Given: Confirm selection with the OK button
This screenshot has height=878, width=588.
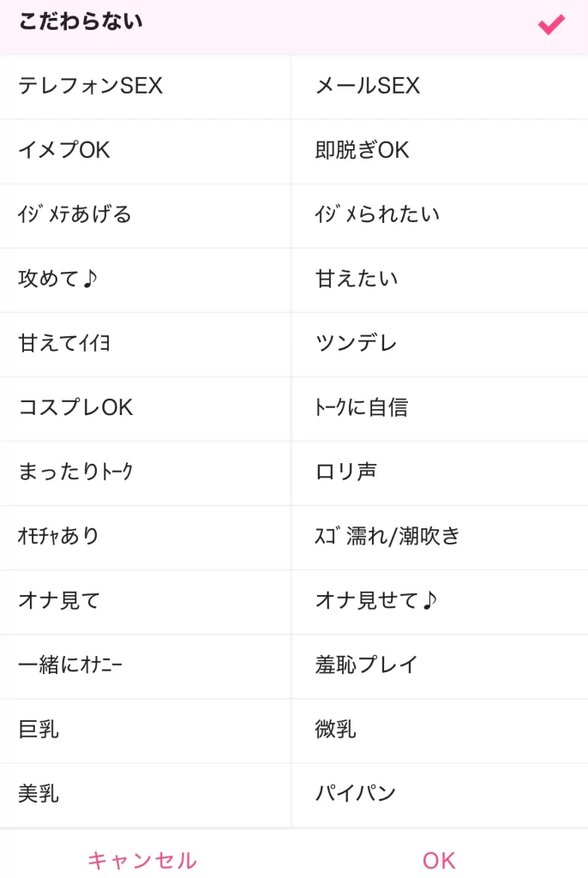Looking at the screenshot, I should 439,860.
